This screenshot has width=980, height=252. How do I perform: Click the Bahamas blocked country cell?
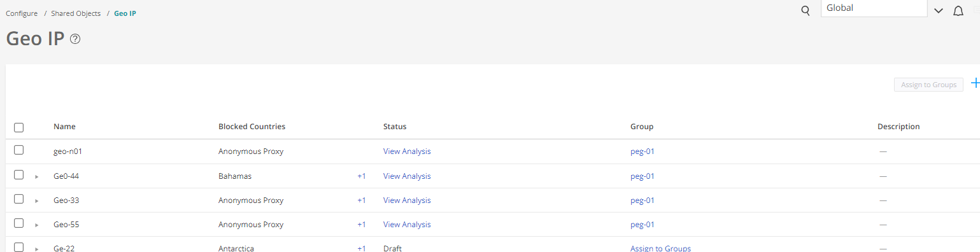tap(235, 176)
